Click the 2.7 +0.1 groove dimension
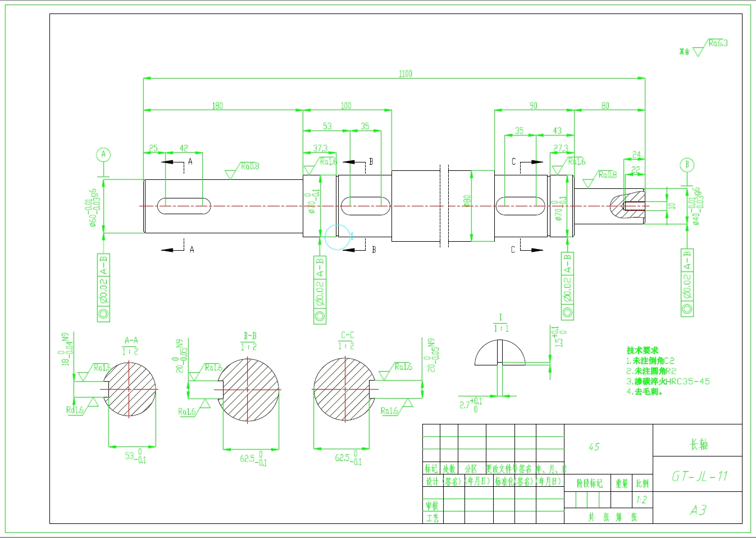756x538 pixels. [x=471, y=405]
